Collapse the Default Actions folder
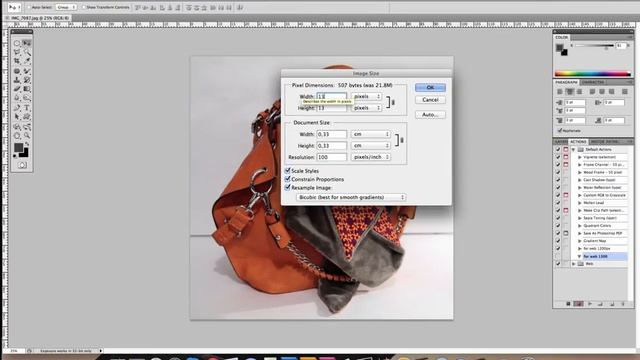Screen dimensions: 640x360 (573, 149)
